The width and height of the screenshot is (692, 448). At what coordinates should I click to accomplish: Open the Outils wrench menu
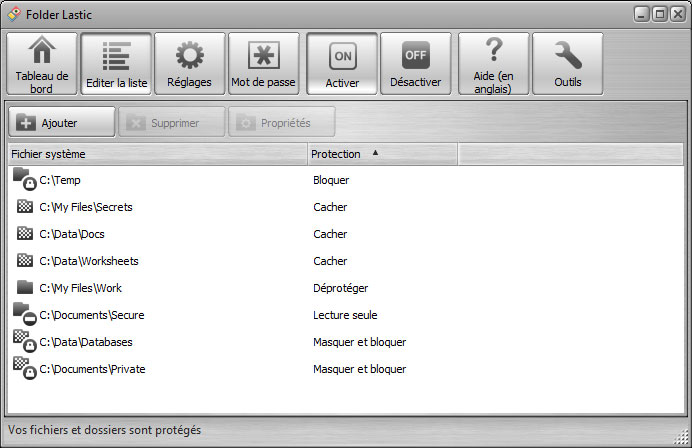pos(568,64)
